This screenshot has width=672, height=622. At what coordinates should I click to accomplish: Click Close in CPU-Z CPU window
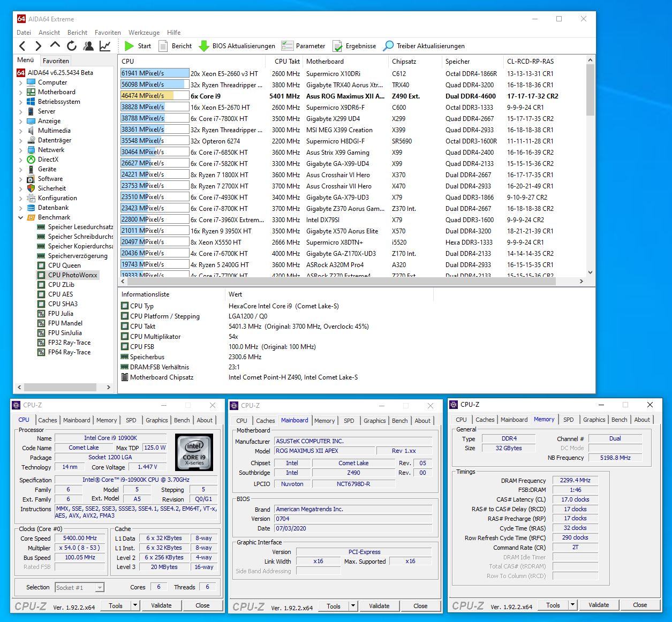[x=202, y=605]
